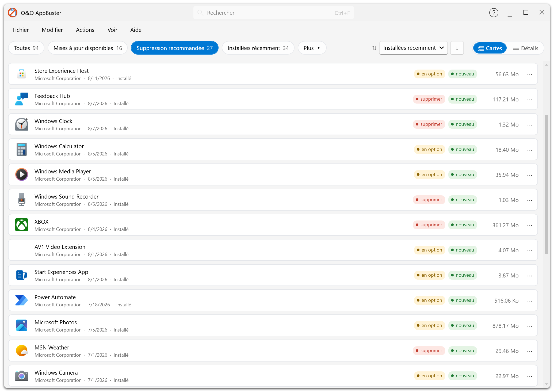Expand the Plus filter dropdown
Screen dimensions: 554x392
(x=312, y=48)
